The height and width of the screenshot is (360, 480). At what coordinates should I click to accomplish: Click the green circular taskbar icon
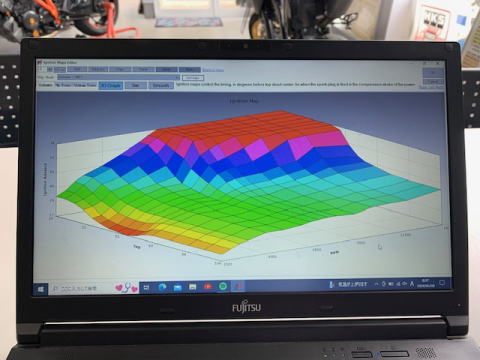pos(223,286)
